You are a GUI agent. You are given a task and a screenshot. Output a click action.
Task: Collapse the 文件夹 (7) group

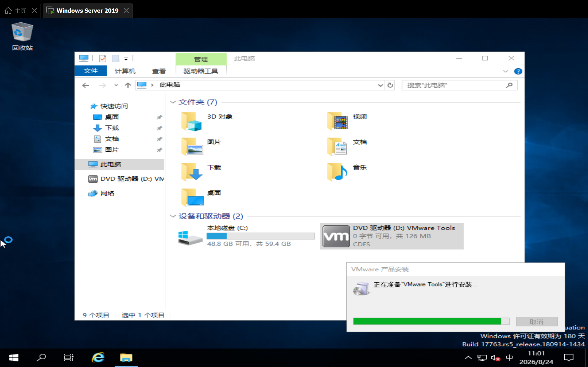coord(173,102)
